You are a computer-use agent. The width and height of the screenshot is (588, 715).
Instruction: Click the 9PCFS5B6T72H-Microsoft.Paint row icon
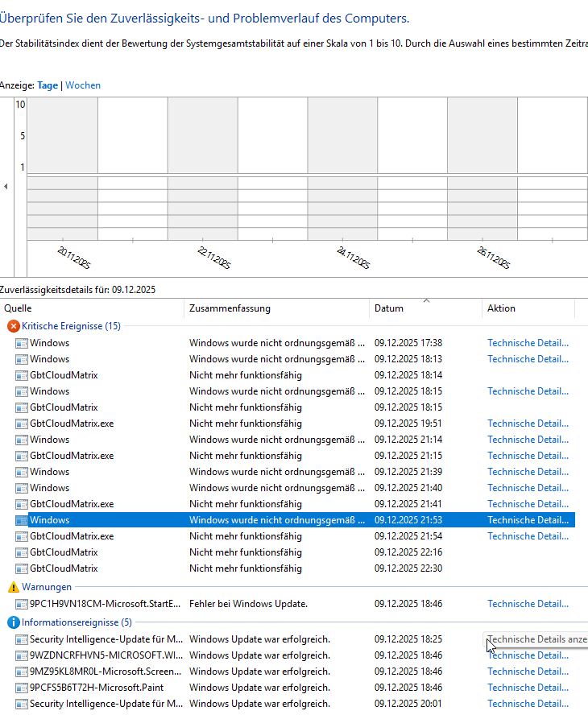[x=22, y=688]
